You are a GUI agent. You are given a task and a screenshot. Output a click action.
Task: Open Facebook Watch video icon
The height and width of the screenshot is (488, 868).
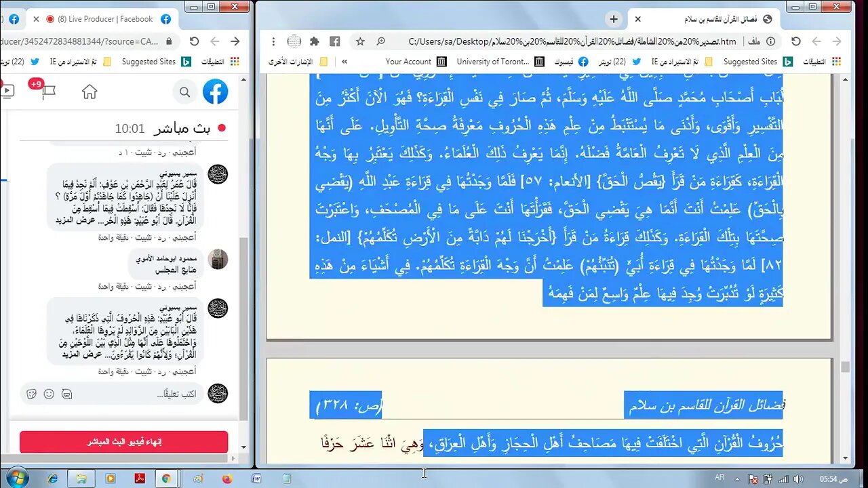[x=7, y=91]
